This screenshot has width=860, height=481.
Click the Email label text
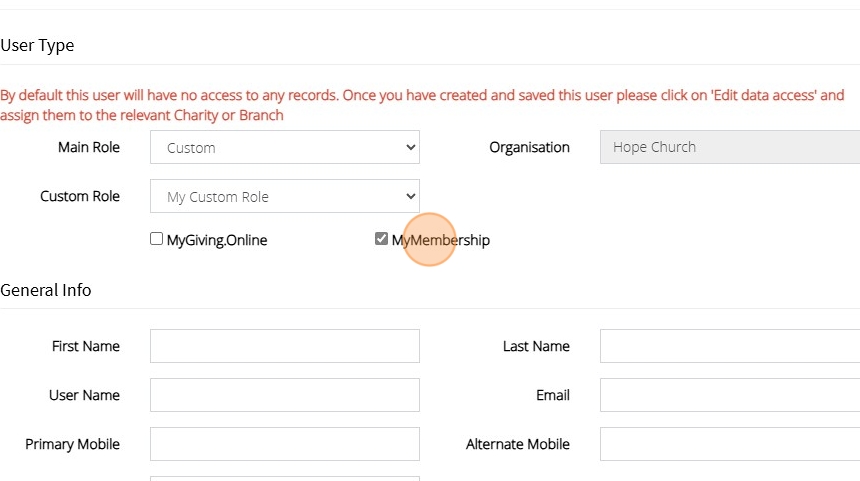point(553,395)
